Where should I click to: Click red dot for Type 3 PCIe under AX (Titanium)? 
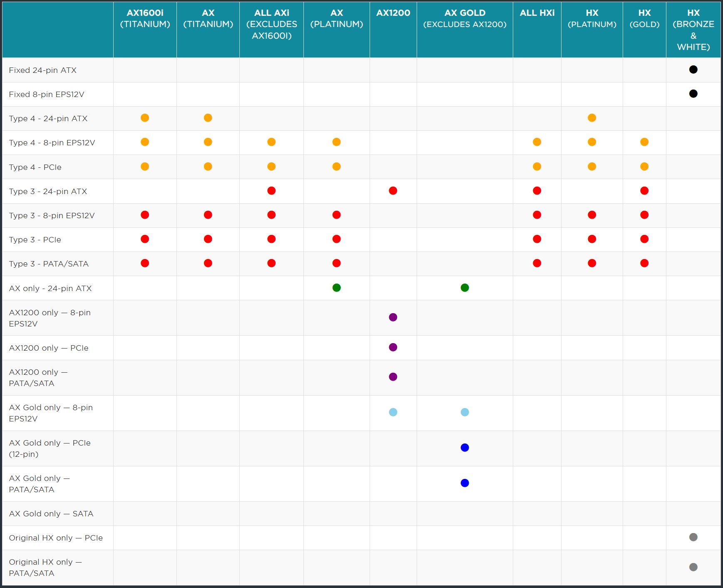point(208,239)
